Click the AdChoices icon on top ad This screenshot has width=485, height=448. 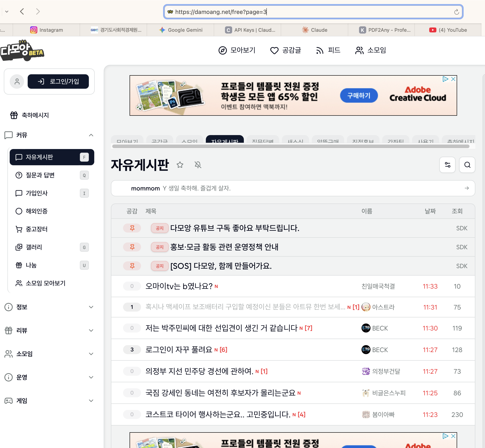445,79
